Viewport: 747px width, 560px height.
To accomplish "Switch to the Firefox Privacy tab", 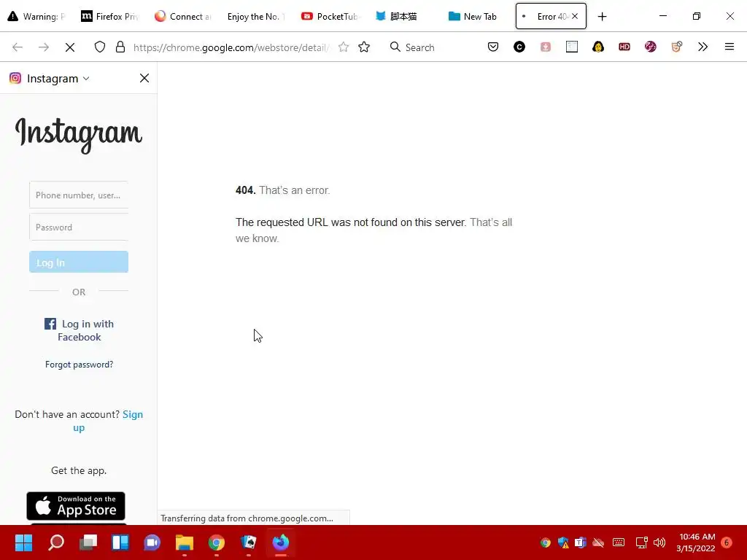I will click(110, 16).
